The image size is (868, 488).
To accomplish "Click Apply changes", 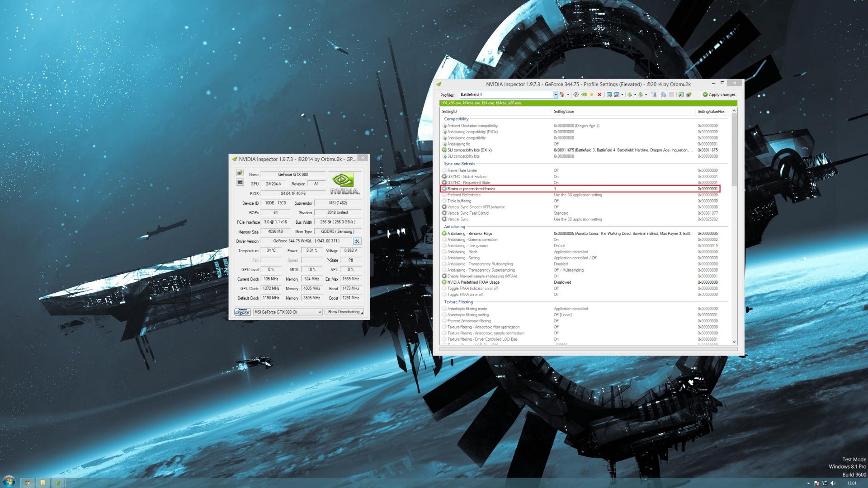I will 719,94.
